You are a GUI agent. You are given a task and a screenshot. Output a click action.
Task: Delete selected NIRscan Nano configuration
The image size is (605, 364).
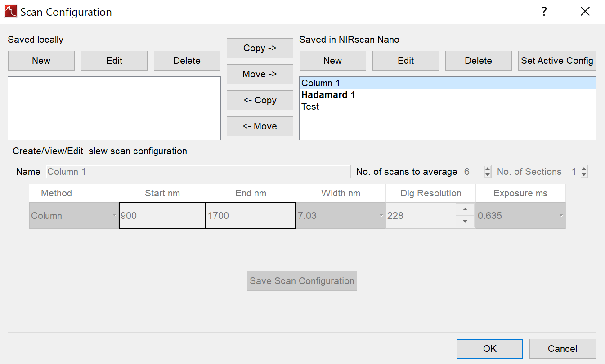click(x=478, y=61)
